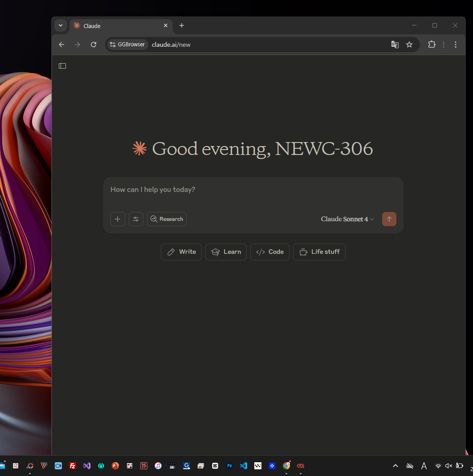Close the Claude tab
The width and height of the screenshot is (473, 476).
(x=166, y=25)
